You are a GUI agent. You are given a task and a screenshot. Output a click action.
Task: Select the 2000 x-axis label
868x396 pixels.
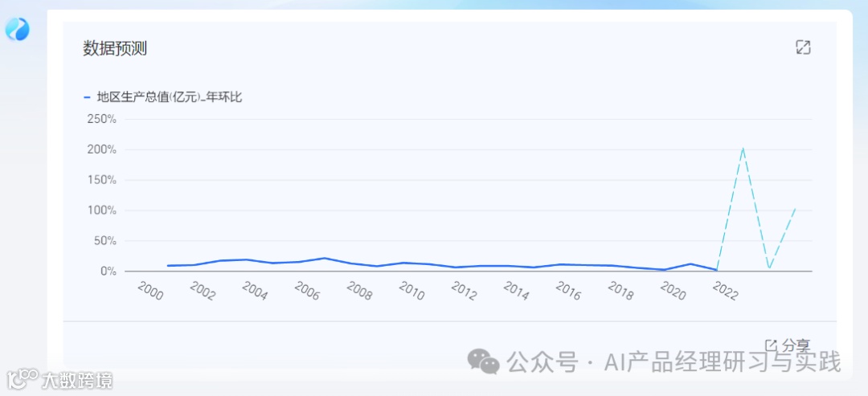point(149,291)
